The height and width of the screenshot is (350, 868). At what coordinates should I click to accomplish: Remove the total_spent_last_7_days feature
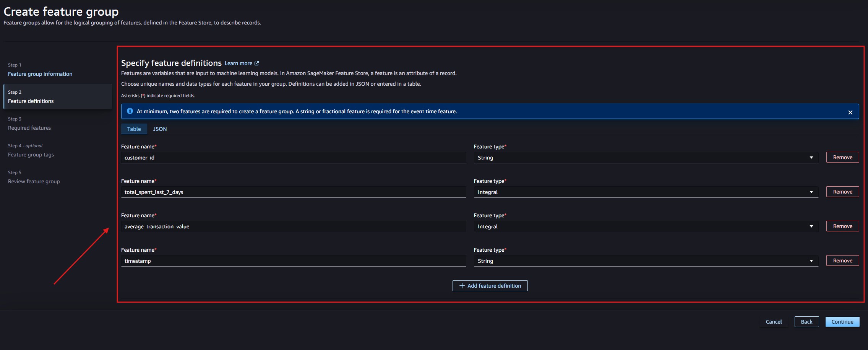pyautogui.click(x=842, y=192)
